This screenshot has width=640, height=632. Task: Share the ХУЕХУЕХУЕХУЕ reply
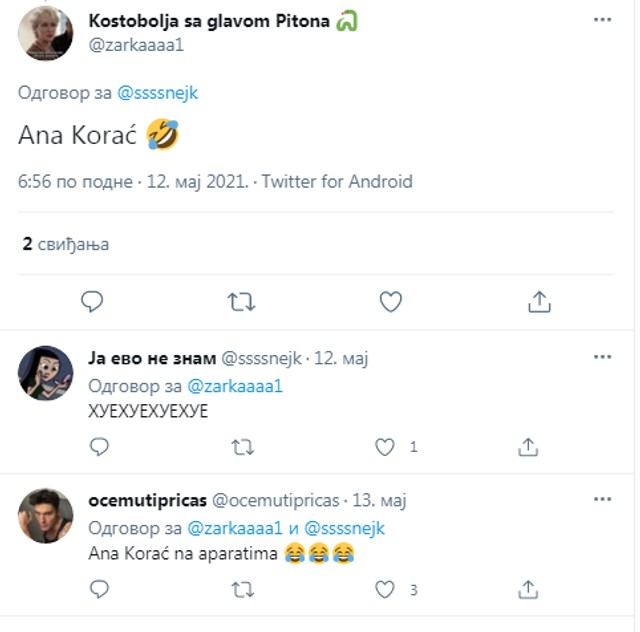[x=529, y=447]
